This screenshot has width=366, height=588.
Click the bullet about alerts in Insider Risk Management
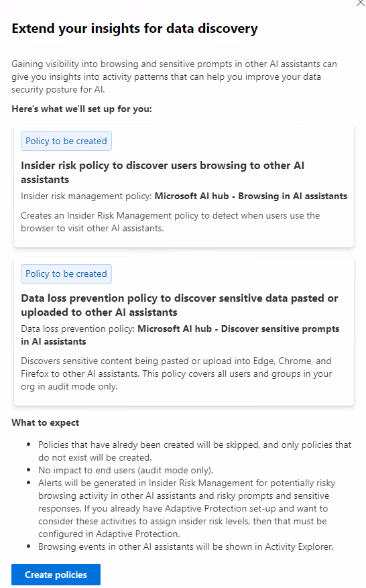pyautogui.click(x=187, y=508)
